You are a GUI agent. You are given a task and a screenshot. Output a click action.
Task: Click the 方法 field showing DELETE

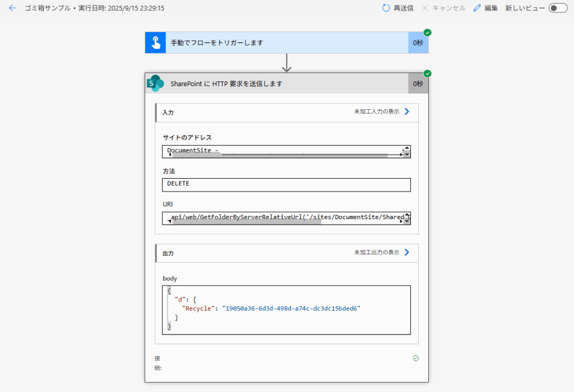click(x=286, y=185)
